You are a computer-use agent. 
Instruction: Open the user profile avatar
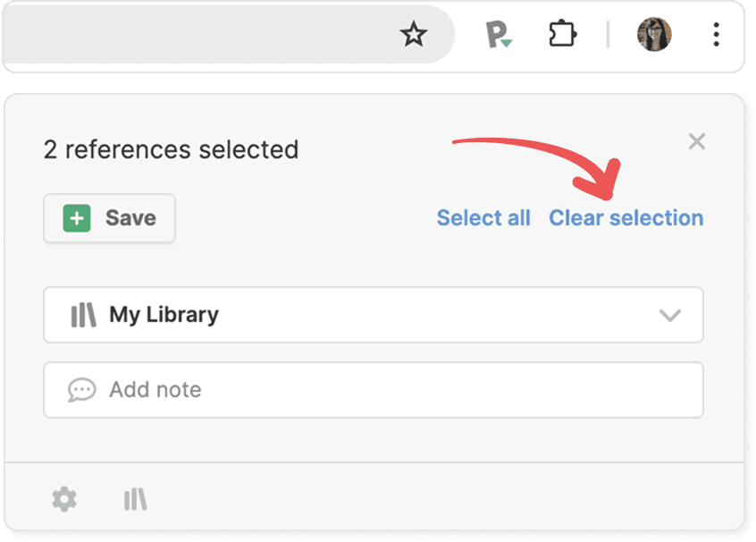(x=653, y=35)
